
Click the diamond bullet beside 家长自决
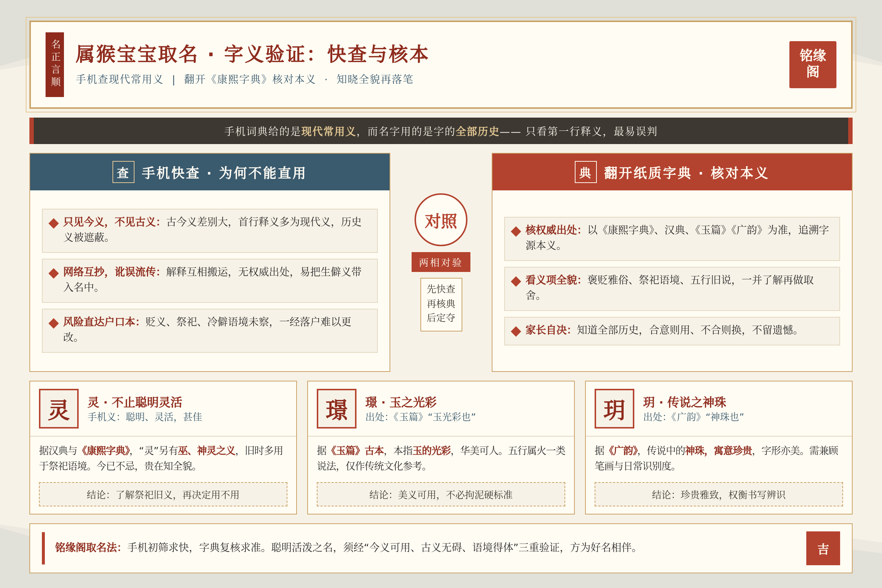516,331
